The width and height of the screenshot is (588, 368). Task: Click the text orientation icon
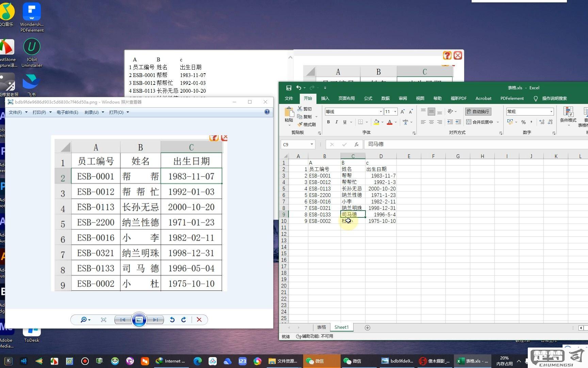[450, 111]
